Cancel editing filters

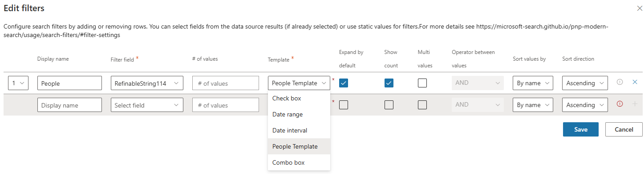click(624, 129)
